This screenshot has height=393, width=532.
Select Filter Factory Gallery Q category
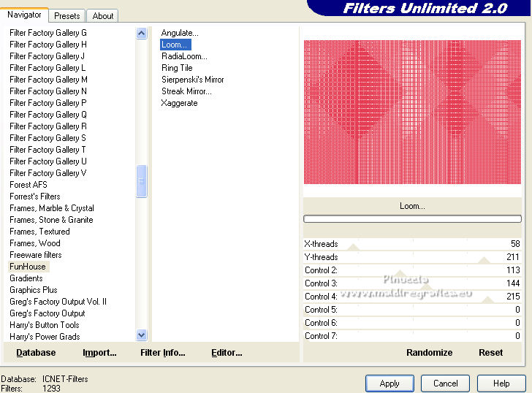[48, 115]
